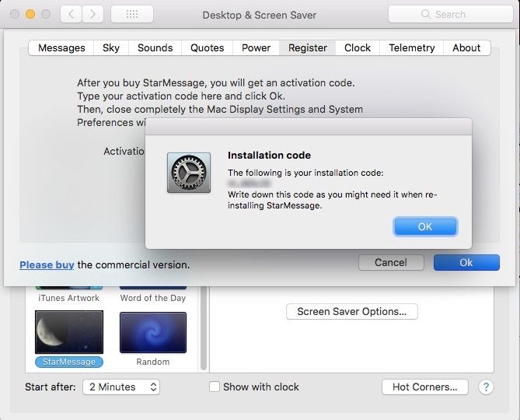Open Hot Corners settings
The height and width of the screenshot is (420, 520).
(x=425, y=387)
